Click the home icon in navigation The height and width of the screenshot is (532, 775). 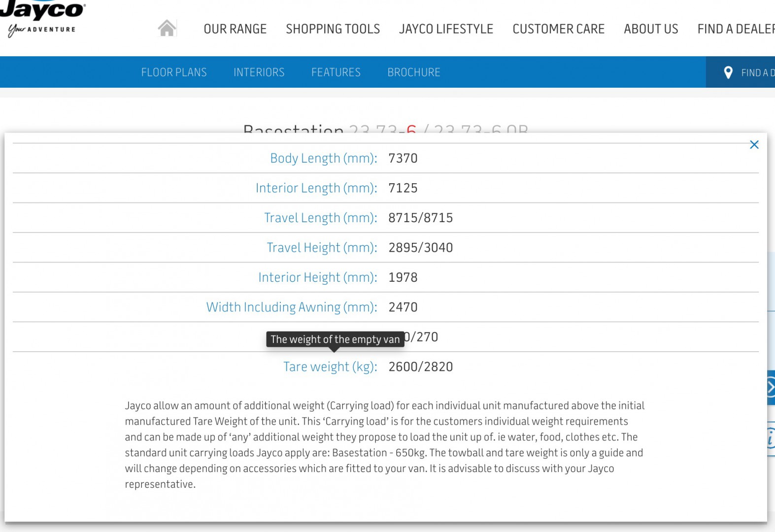(x=167, y=29)
